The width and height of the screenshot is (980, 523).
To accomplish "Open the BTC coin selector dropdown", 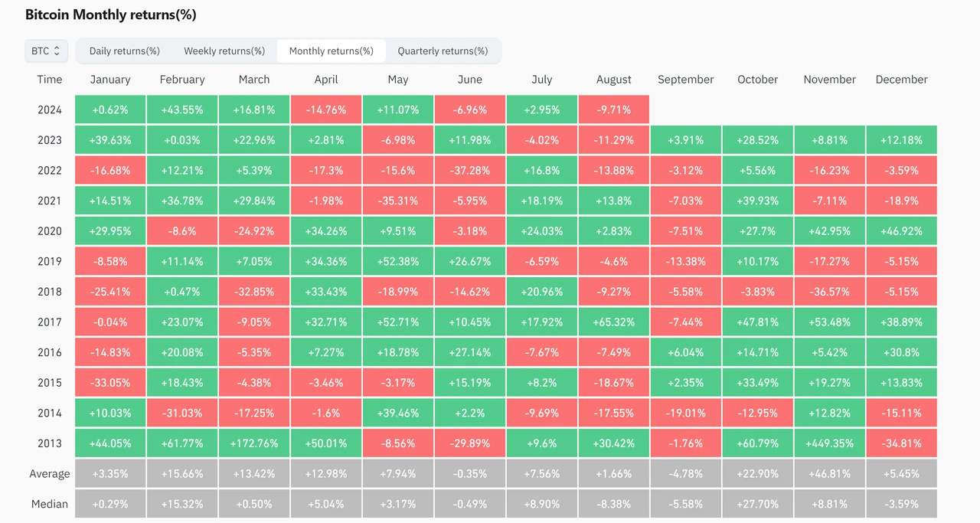I will (46, 51).
